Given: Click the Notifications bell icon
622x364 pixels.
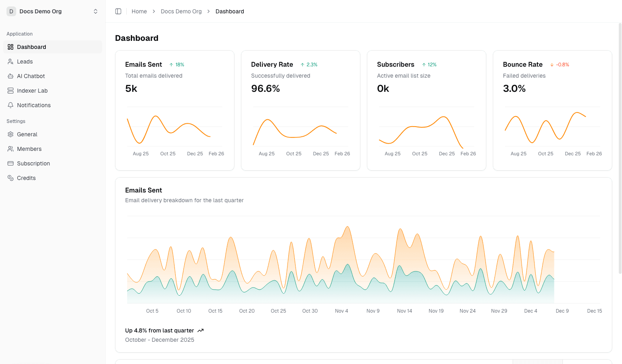Looking at the screenshot, I should (x=11, y=105).
